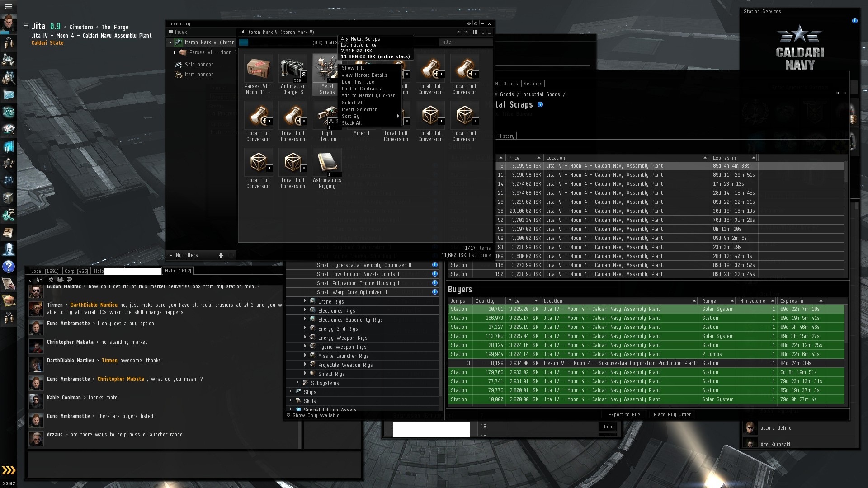The image size is (868, 488).
Task: Collapse the My filters section
Action: point(171,255)
